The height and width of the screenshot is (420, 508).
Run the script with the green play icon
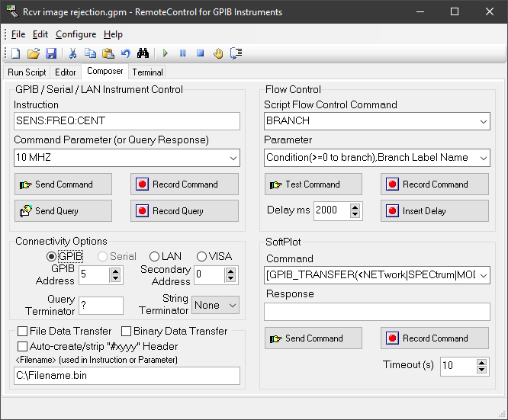[x=165, y=53]
